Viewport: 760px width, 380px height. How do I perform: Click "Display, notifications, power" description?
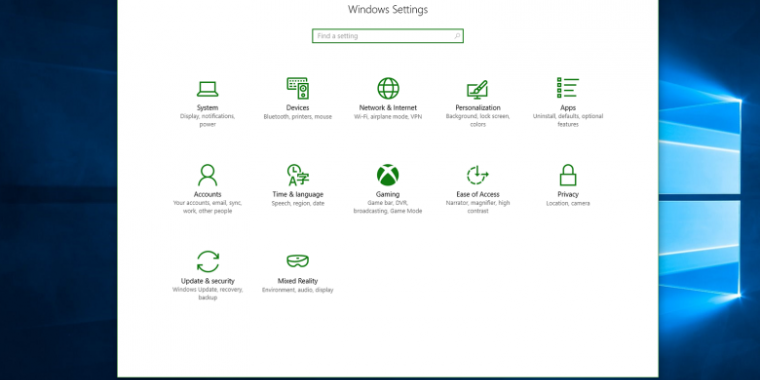coord(207,120)
